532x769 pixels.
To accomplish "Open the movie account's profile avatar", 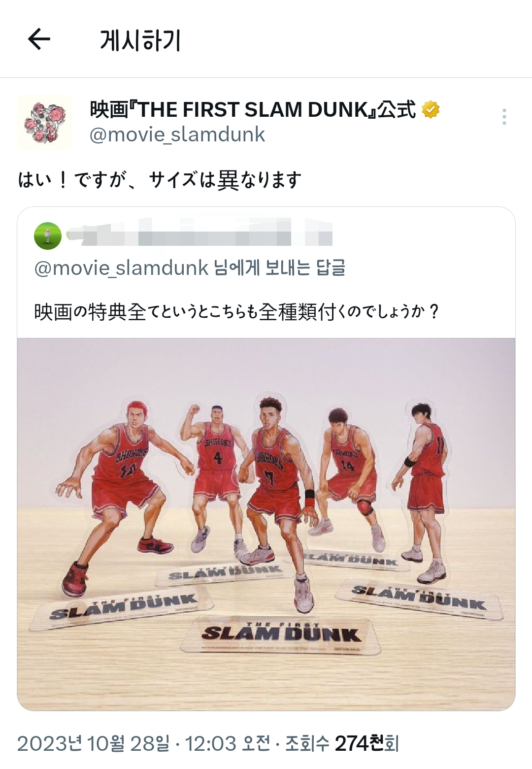I will 45,122.
